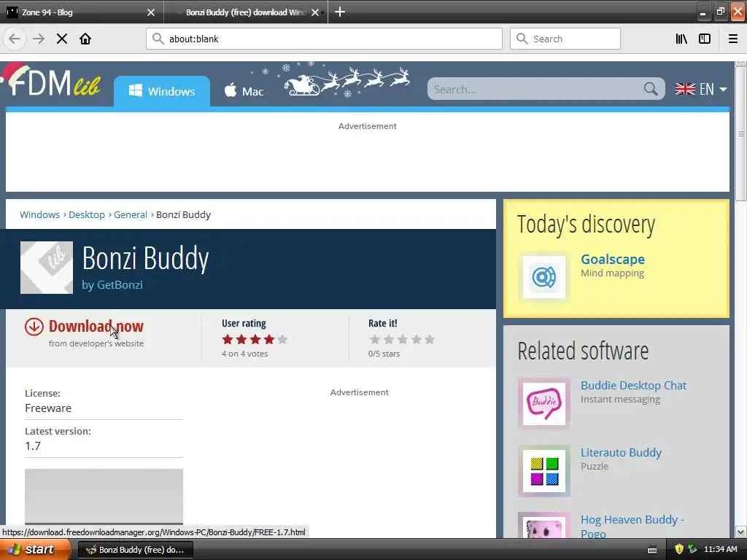The height and width of the screenshot is (560, 747).
Task: Open the Desktop breadcrumb link
Action: point(87,215)
